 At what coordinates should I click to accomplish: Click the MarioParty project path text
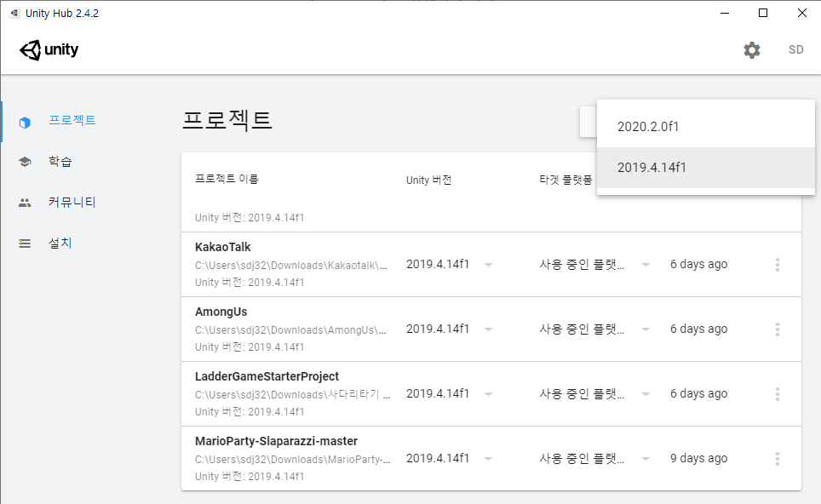point(293,460)
